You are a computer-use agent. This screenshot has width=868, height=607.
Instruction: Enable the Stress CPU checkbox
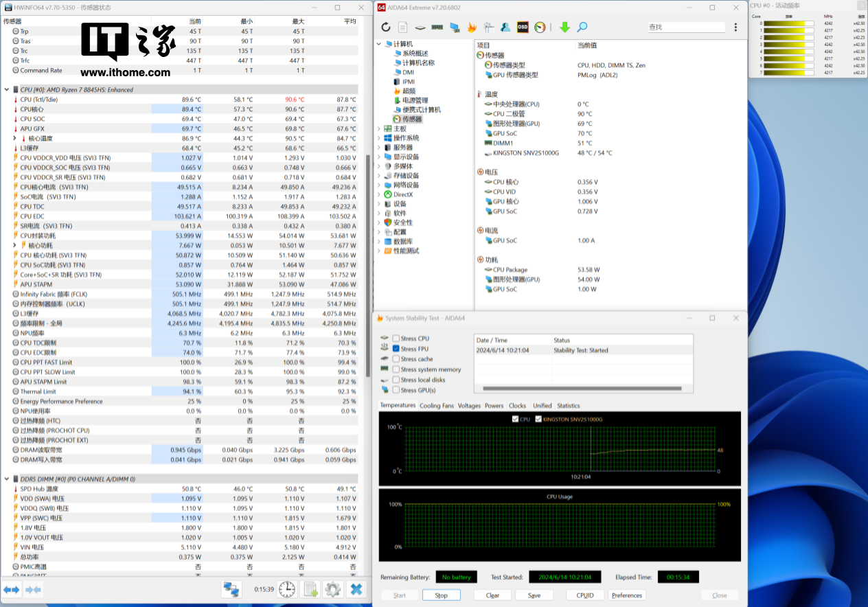tap(396, 339)
